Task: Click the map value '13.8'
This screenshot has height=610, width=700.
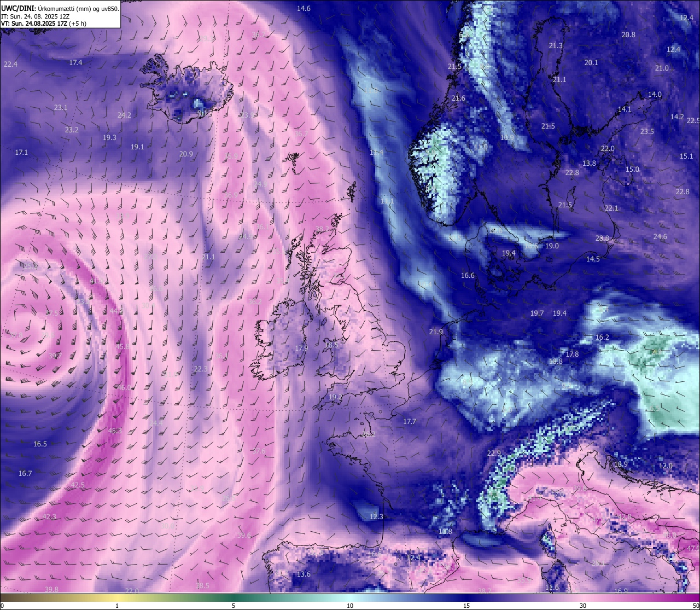Action: coord(589,164)
